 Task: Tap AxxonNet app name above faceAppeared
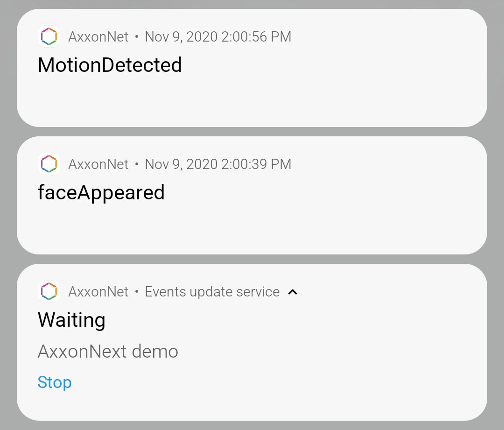pos(98,164)
